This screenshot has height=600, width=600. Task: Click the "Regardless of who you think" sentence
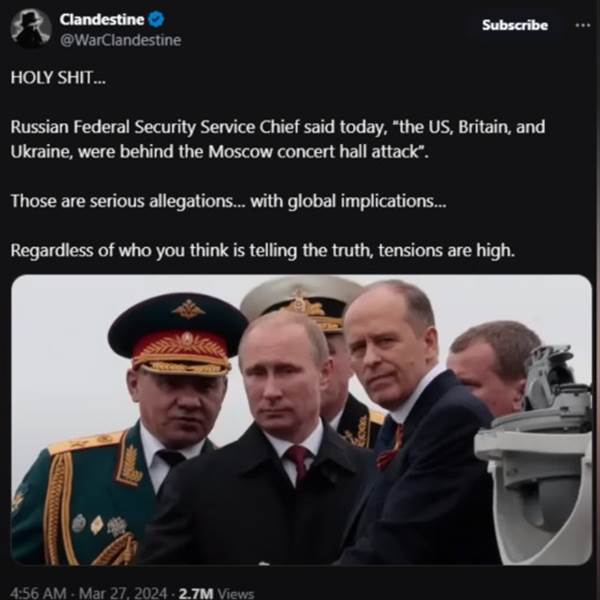263,251
